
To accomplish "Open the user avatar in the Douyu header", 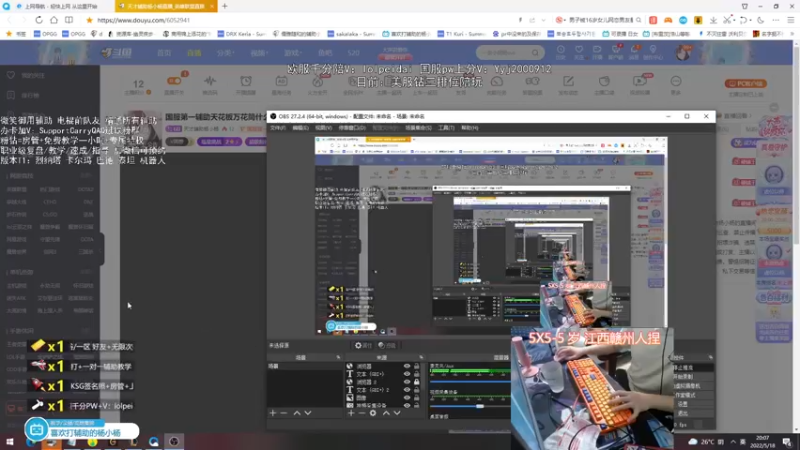I will coord(683,53).
